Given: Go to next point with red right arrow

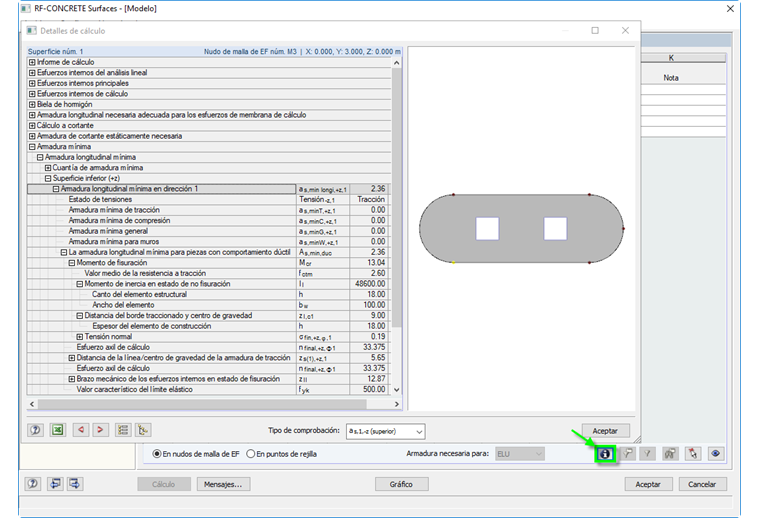Looking at the screenshot, I should pyautogui.click(x=100, y=430).
